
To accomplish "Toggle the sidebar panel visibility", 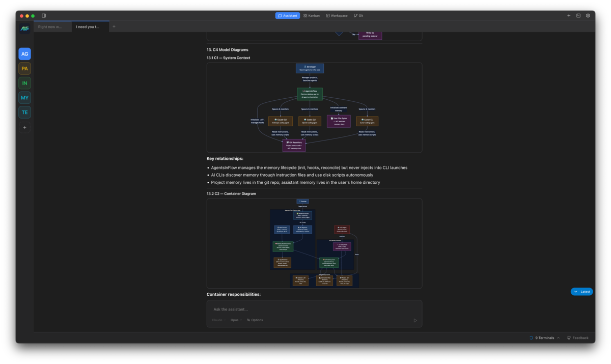I will tap(45, 15).
